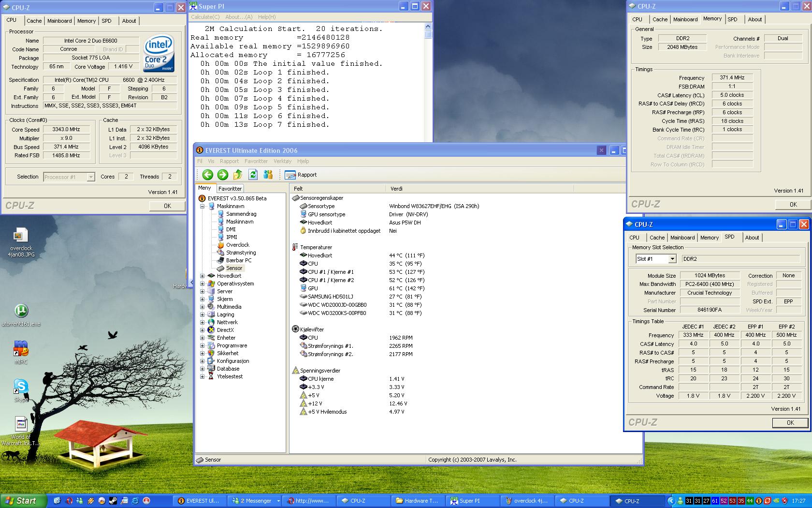The height and width of the screenshot is (508, 812).
Task: Click the Super PI scrollbar up arrow
Action: pos(428,26)
